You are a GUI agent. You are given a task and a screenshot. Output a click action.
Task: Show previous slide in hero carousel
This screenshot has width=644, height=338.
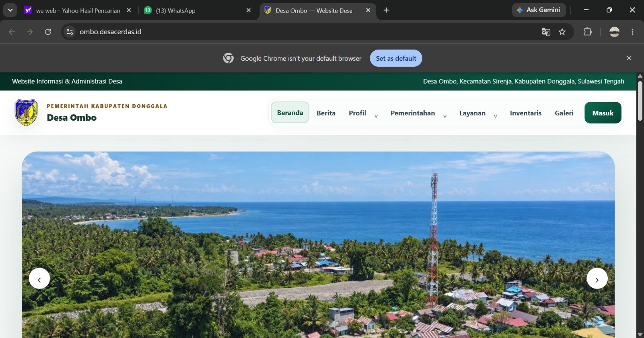point(39,278)
